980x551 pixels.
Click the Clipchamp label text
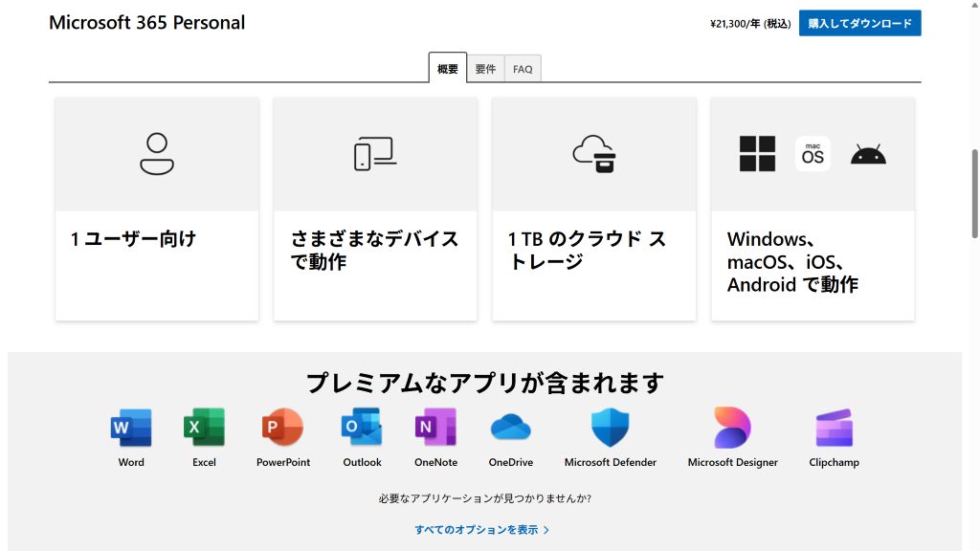[x=834, y=462]
